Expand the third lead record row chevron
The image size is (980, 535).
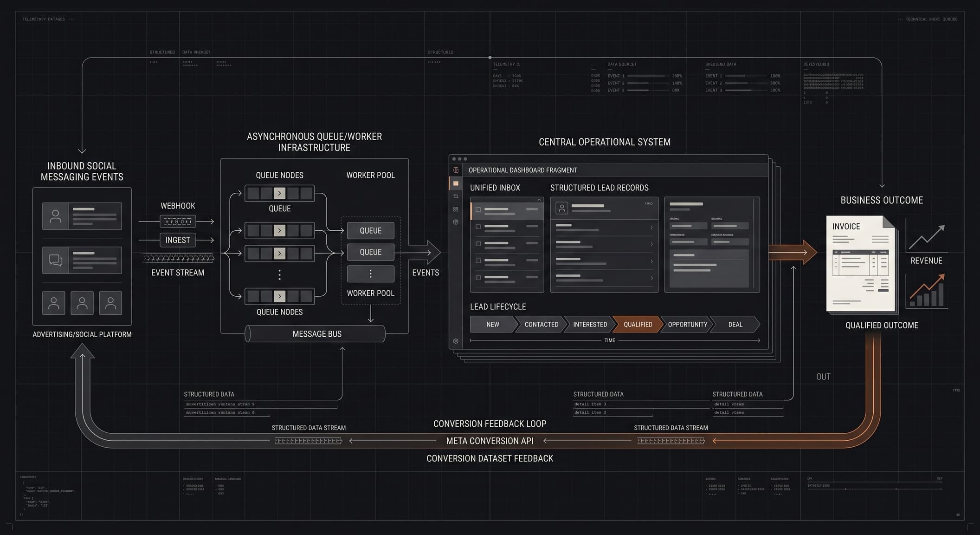point(651,261)
